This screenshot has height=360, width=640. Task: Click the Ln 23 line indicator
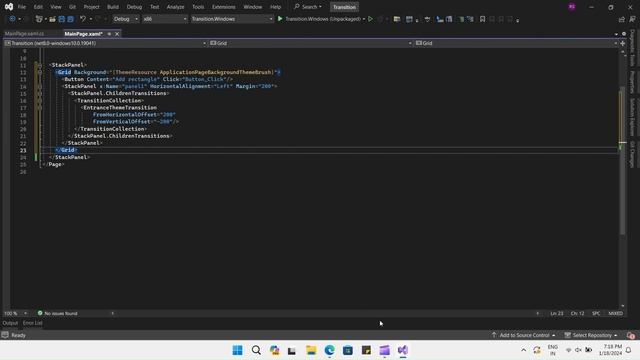[x=556, y=313]
